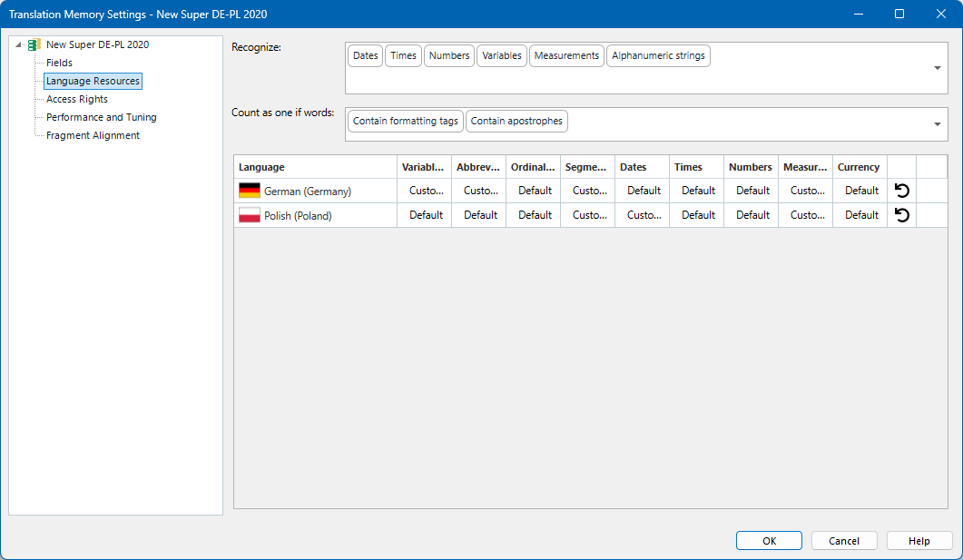Click the German flag icon
This screenshot has width=963, height=560.
pos(250,191)
